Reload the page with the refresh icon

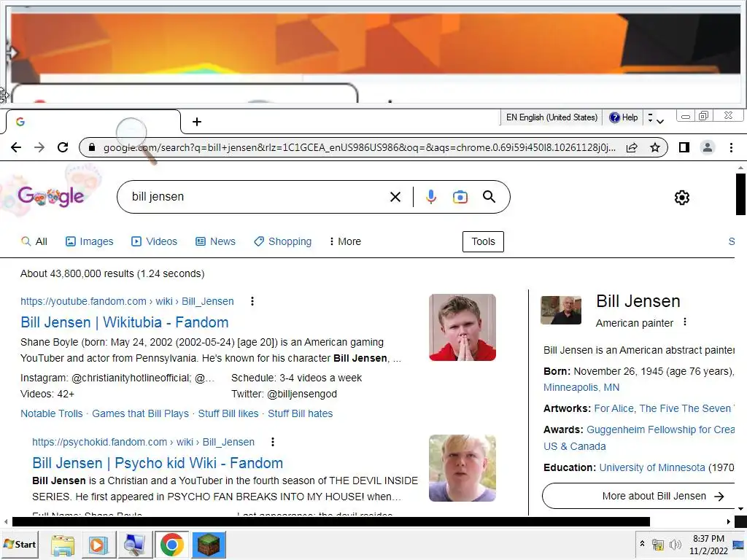[x=63, y=147]
